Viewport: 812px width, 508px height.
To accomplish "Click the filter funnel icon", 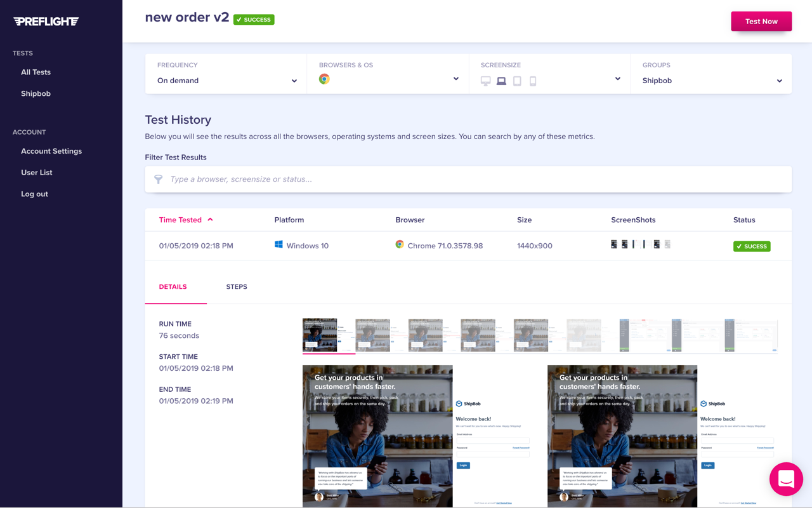I will [x=159, y=180].
